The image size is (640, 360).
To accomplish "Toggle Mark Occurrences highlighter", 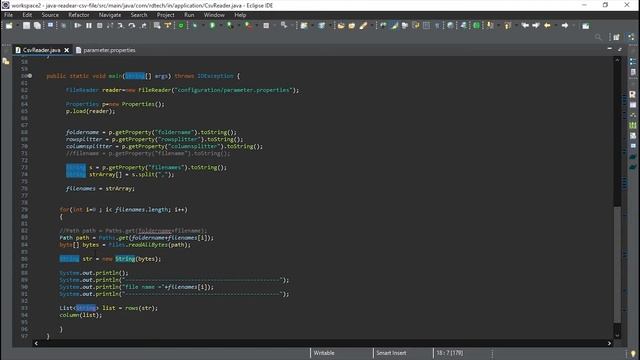I will [394, 26].
